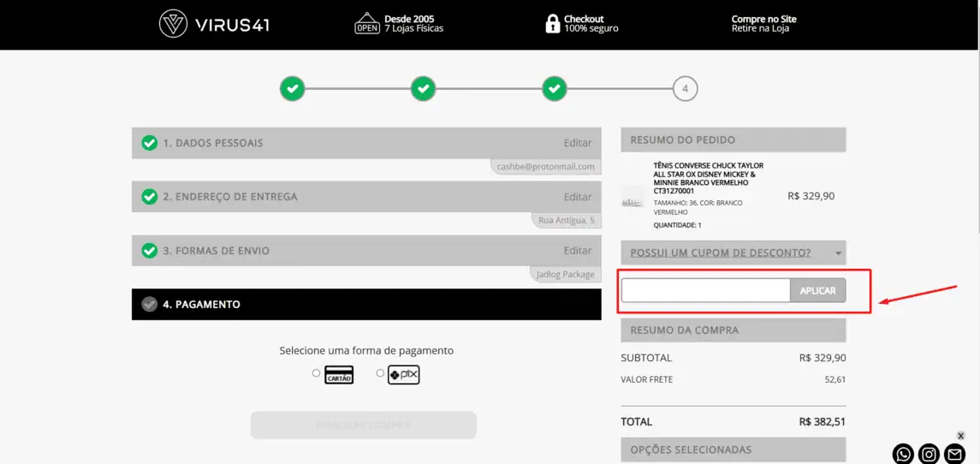Click green check beside Endereço de Entrega
This screenshot has width=980, height=464.
(x=150, y=197)
